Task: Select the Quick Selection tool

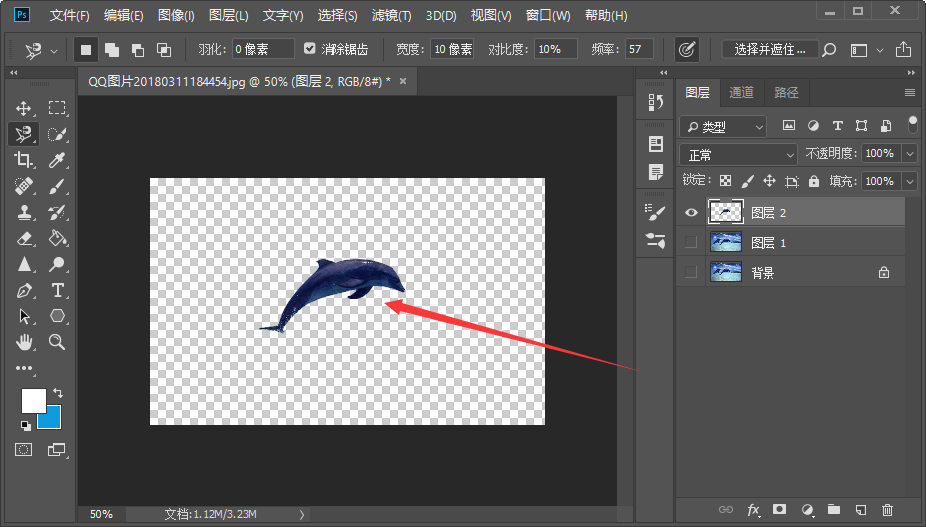Action: (x=57, y=134)
